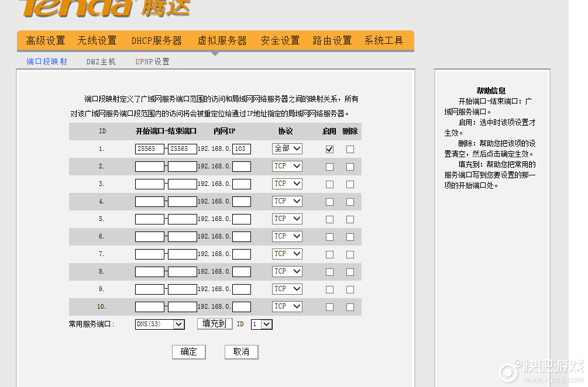Check the 删除 checkbox on row 1
The height and width of the screenshot is (387, 588).
(350, 149)
